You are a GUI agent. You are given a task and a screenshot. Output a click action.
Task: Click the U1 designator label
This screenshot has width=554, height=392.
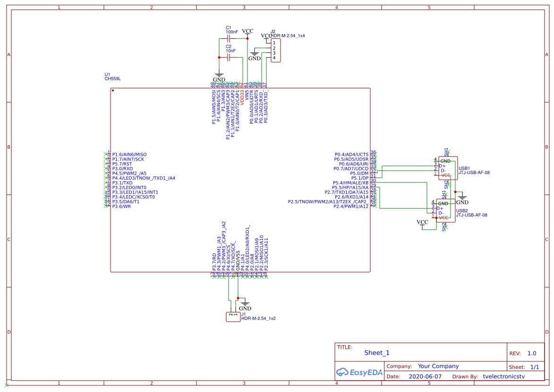click(107, 75)
